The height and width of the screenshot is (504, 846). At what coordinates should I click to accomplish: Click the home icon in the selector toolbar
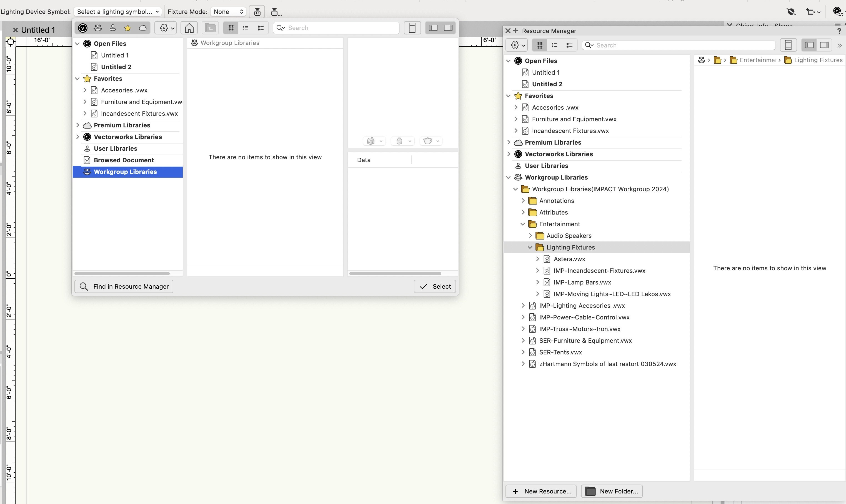point(189,28)
